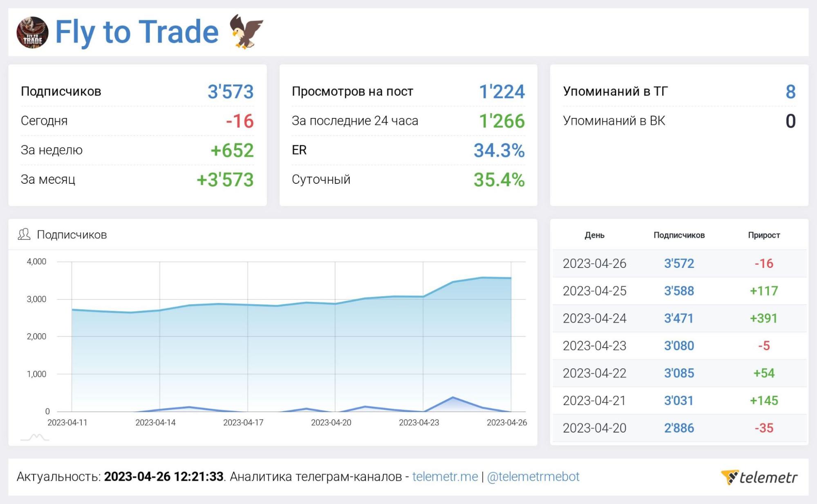
Task: Click chart x-axis label 2023-04-23
Action: [419, 423]
